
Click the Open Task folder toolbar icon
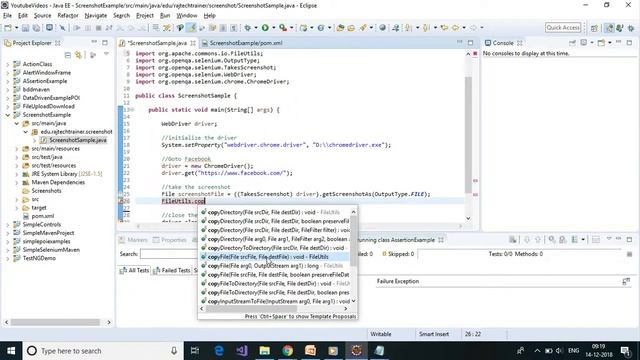click(351, 28)
